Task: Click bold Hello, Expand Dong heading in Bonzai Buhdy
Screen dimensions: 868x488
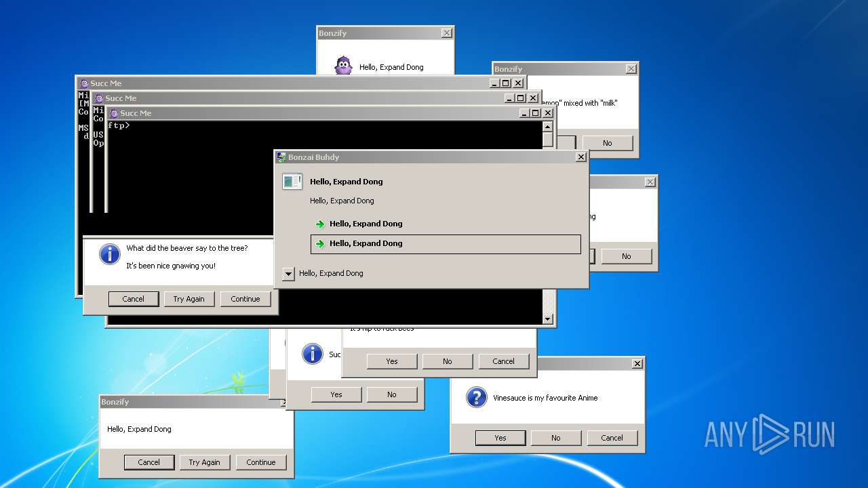Action: click(347, 182)
